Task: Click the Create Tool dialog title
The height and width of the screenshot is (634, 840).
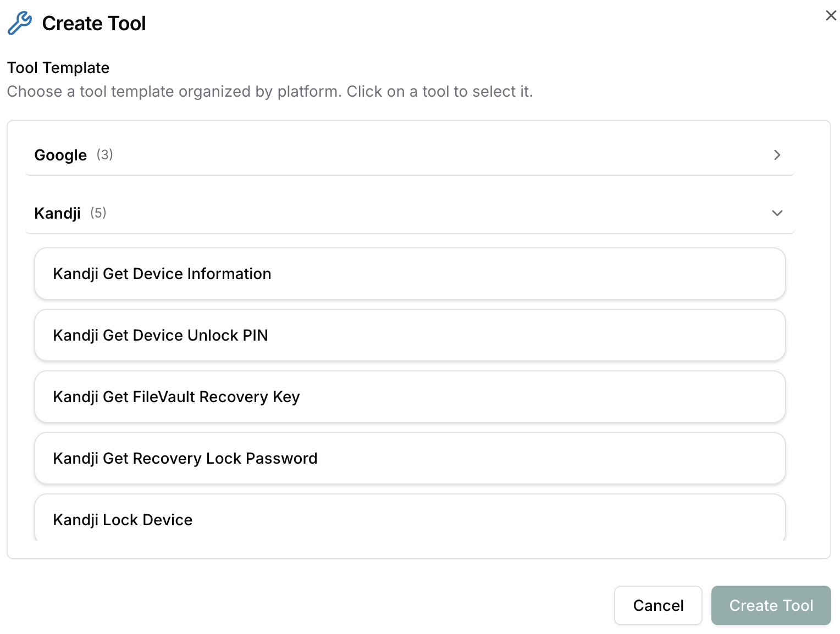Action: click(94, 24)
